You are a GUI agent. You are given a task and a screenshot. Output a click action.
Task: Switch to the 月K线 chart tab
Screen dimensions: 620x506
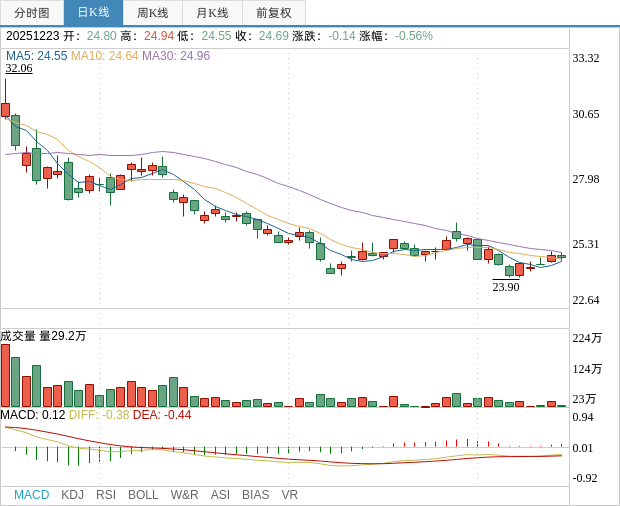coord(212,13)
